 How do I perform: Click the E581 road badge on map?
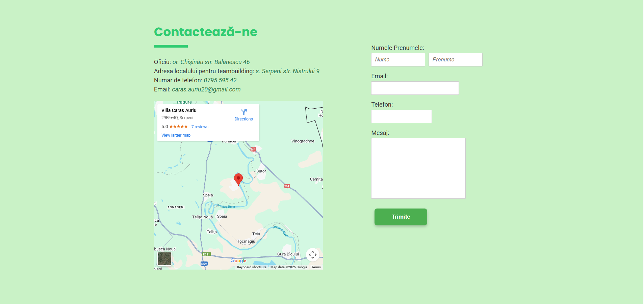pyautogui.click(x=206, y=254)
